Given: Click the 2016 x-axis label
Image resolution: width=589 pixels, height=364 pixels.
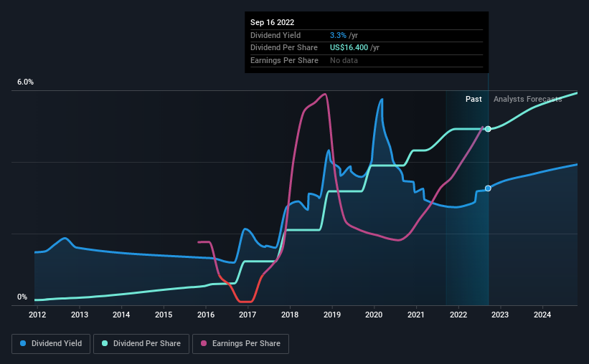Looking at the screenshot, I should [206, 315].
